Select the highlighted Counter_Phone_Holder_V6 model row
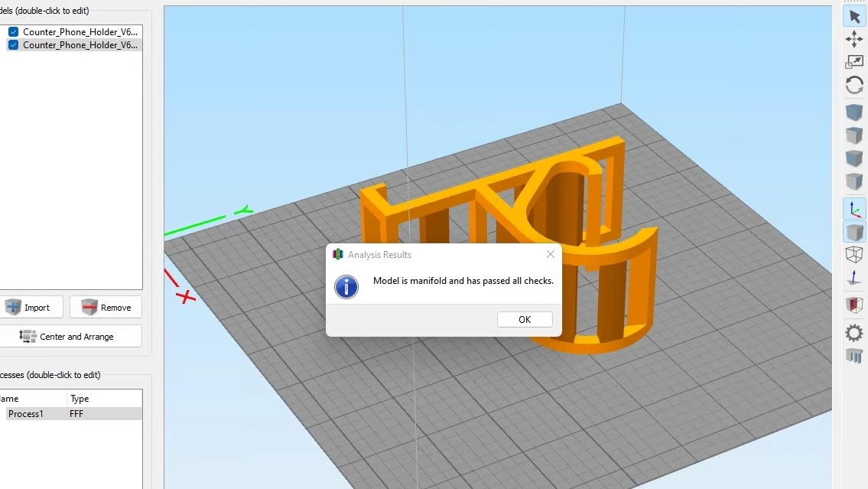Image resolution: width=868 pixels, height=489 pixels. click(x=73, y=45)
